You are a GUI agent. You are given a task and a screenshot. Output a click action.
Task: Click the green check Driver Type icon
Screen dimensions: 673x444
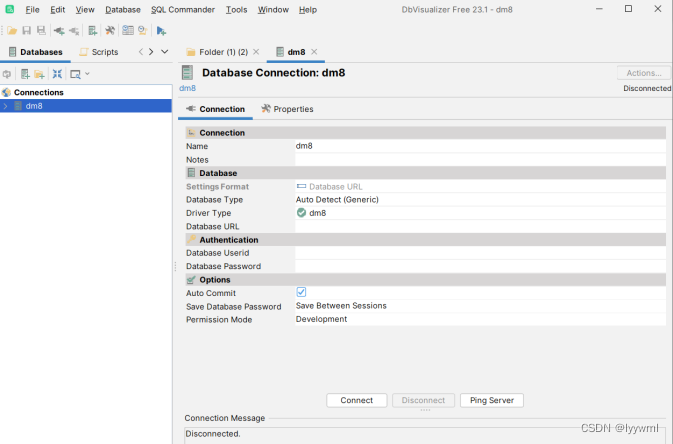click(301, 213)
